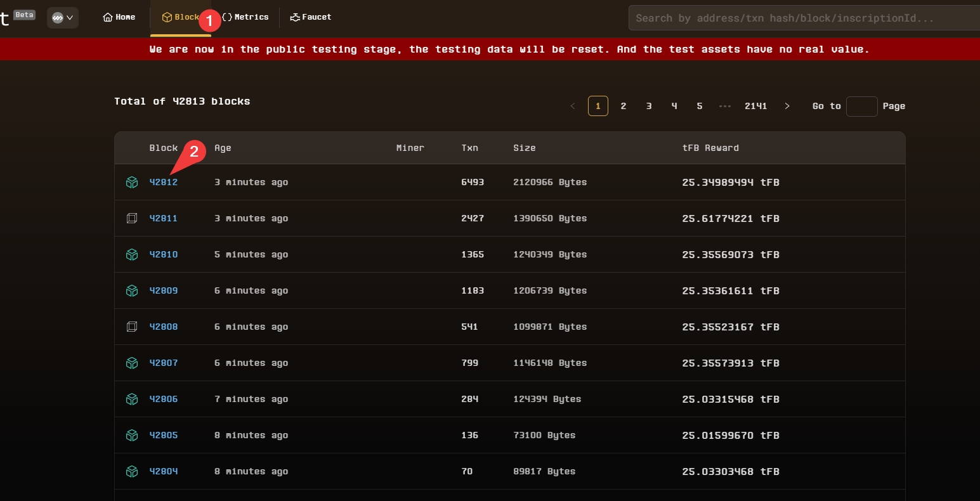Open block 42807 details link
The image size is (980, 501).
[x=164, y=363]
